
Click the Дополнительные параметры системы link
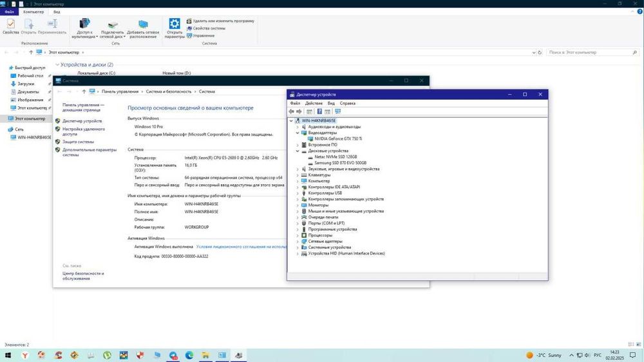[x=89, y=153]
